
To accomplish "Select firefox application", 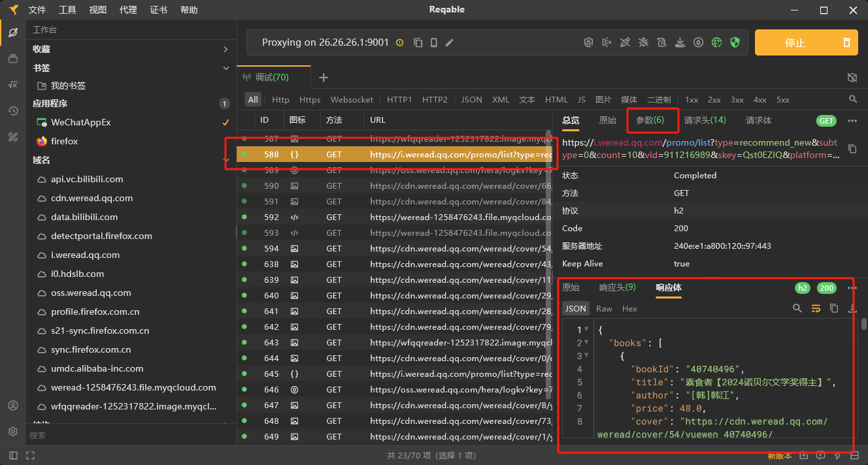I will click(x=131, y=141).
